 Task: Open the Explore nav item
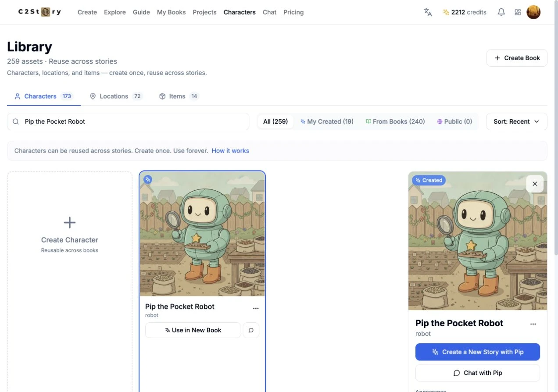[115, 12]
